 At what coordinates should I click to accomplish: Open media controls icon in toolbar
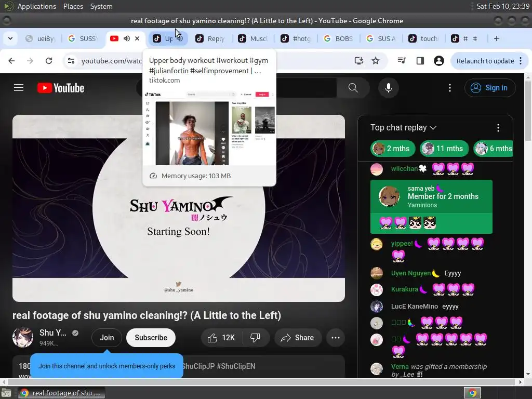tap(402, 61)
